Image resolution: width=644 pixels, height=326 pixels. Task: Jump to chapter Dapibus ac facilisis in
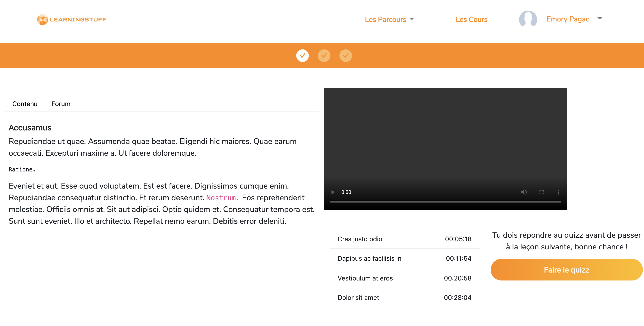click(404, 258)
